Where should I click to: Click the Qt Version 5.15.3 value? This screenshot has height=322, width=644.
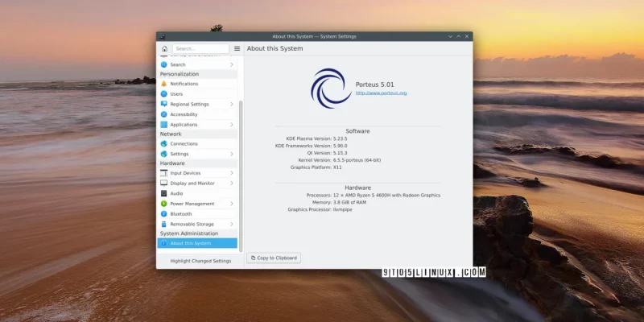tap(340, 153)
